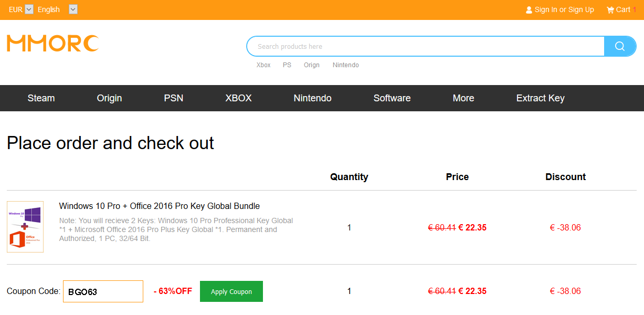The height and width of the screenshot is (315, 644).
Task: Focus the Coupon Code input field
Action: (103, 291)
